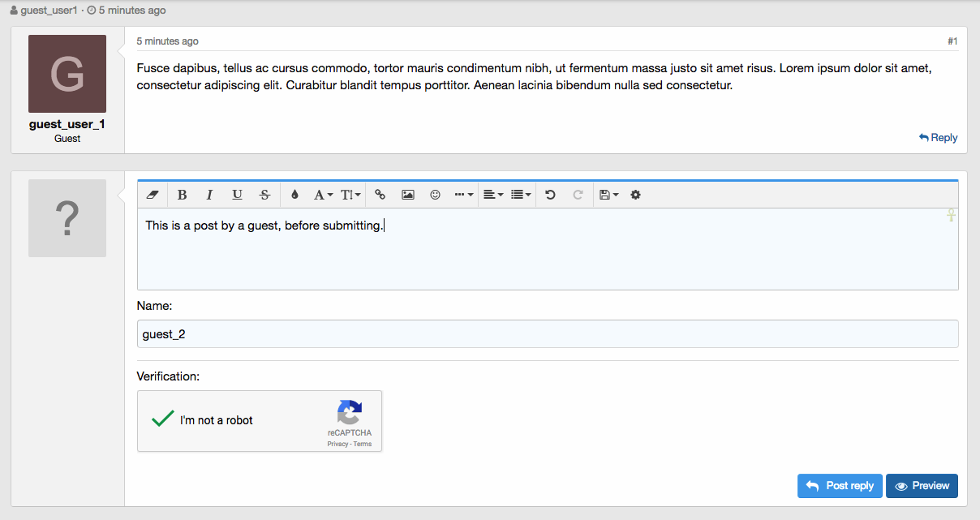Click the eraser remove formatting icon
The image size is (980, 520).
tap(153, 195)
